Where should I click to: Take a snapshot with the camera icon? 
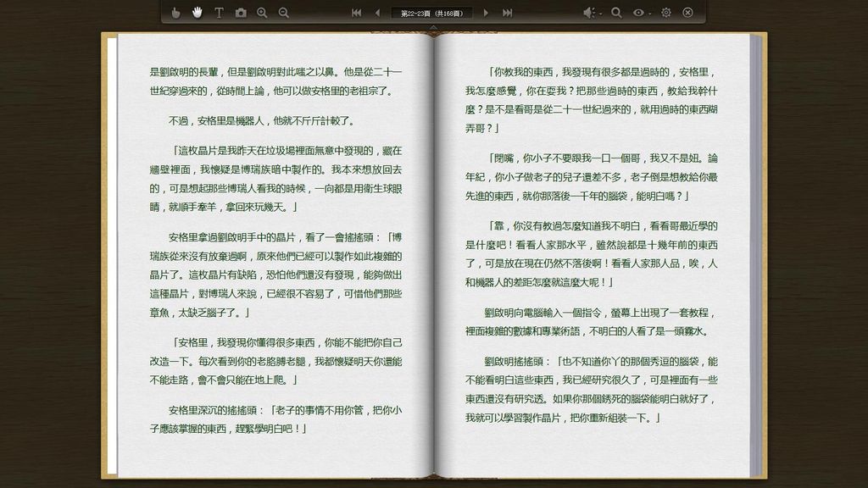(x=240, y=13)
